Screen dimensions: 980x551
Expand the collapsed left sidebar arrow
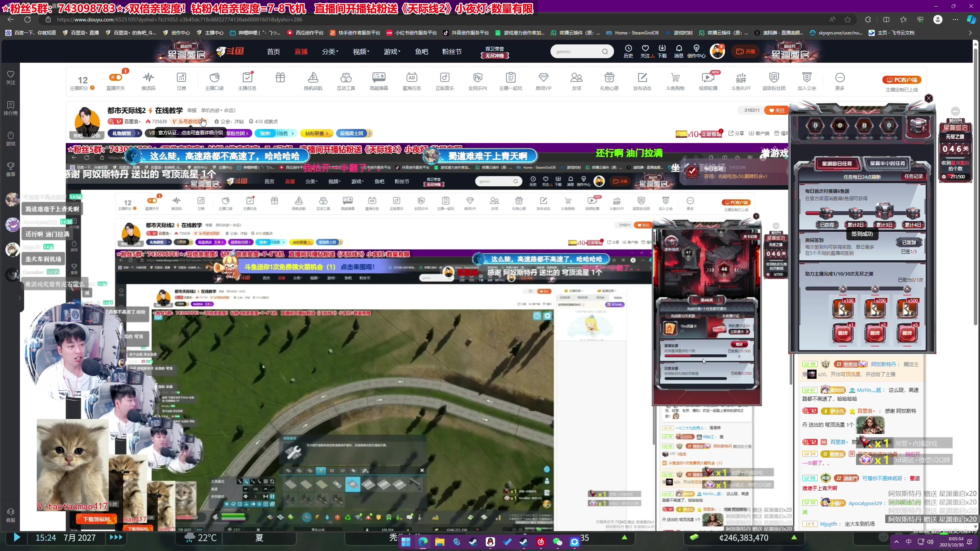(20, 298)
